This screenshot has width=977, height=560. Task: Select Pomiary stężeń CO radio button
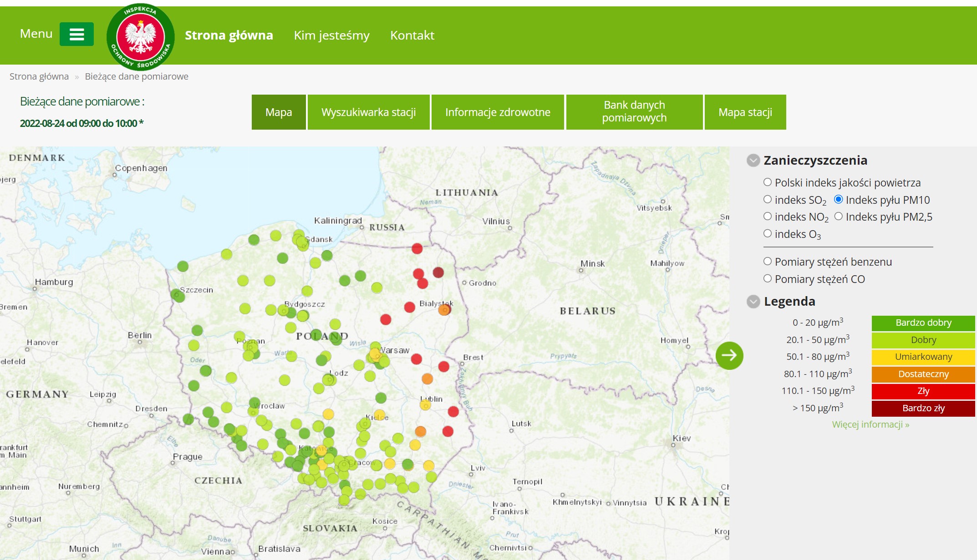point(768,279)
